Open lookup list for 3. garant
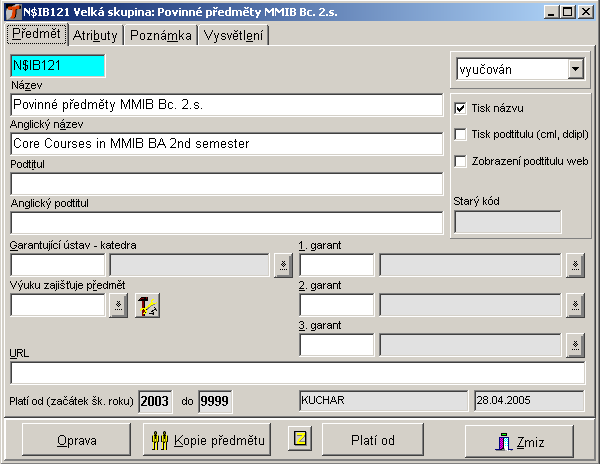The height and width of the screenshot is (464, 600). point(575,345)
